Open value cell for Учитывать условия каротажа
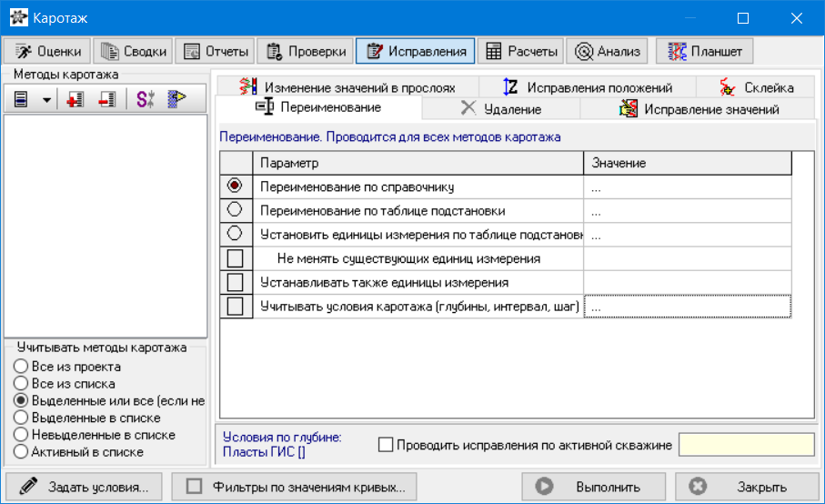The width and height of the screenshot is (825, 504). [x=687, y=307]
